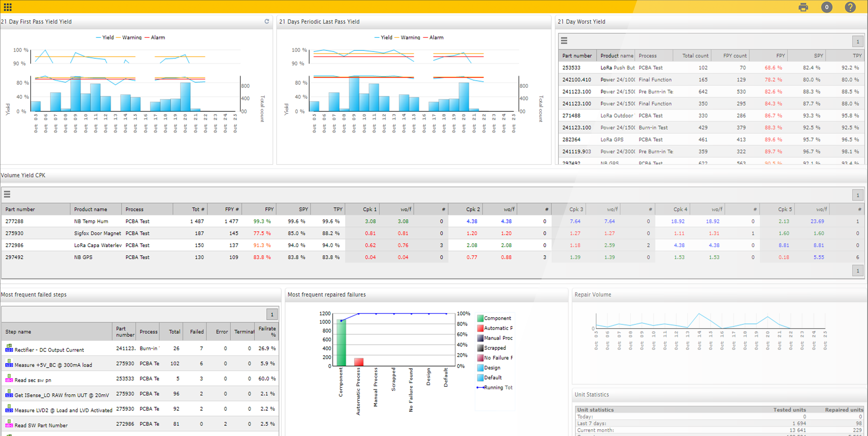This screenshot has height=436, width=868.
Task: Click FPY value 83.8 % for NB GPS
Action: pos(262,257)
